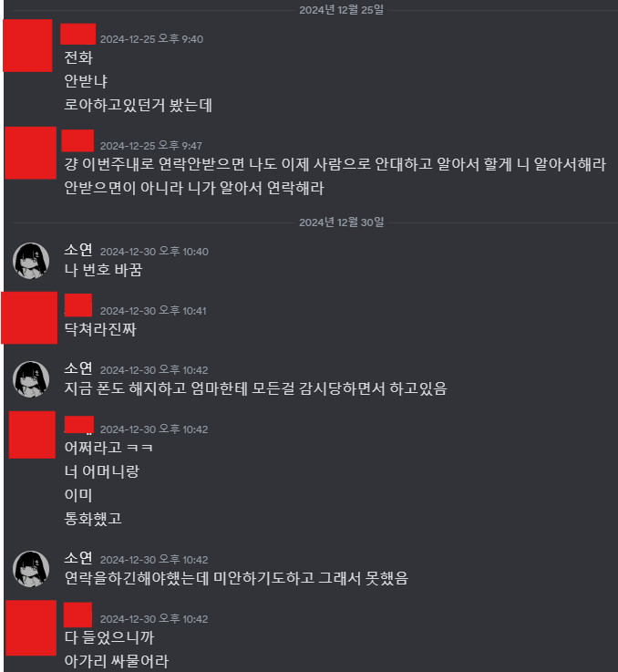The height and width of the screenshot is (672, 618).
Task: Select the '2024년 12월 30일' date divider
Action: click(x=342, y=222)
